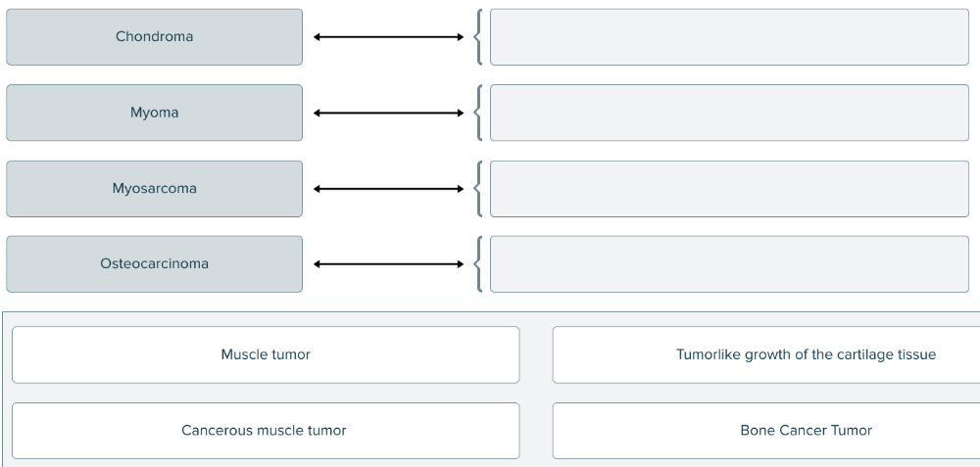
Task: Select the "Bone Cancer Tumor" answer tile
Action: [766, 431]
